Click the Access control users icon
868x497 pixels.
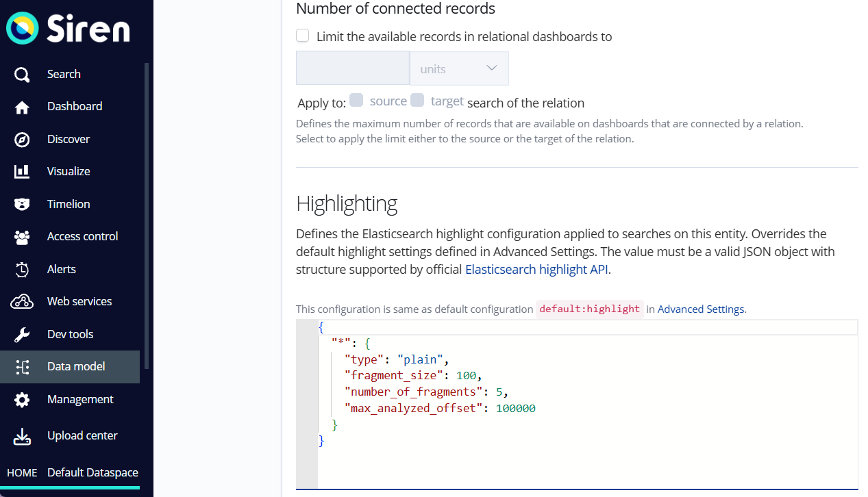tap(22, 236)
